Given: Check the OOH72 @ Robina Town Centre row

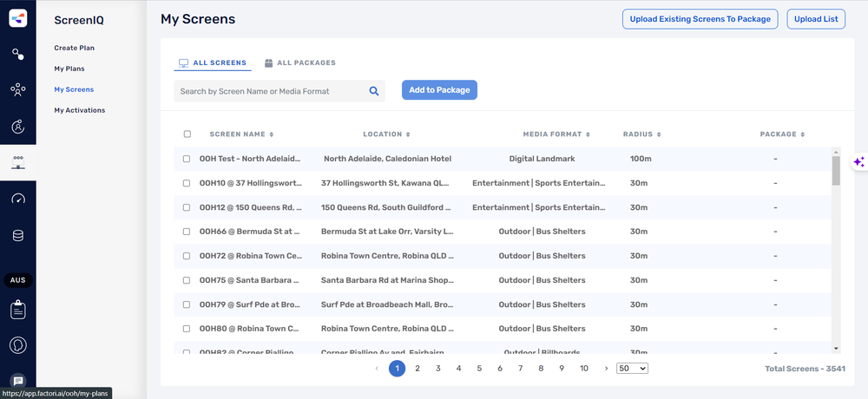Looking at the screenshot, I should (187, 256).
